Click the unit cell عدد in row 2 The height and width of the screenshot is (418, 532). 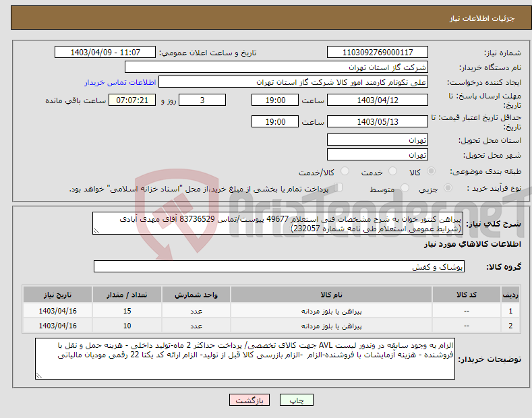coord(196,326)
